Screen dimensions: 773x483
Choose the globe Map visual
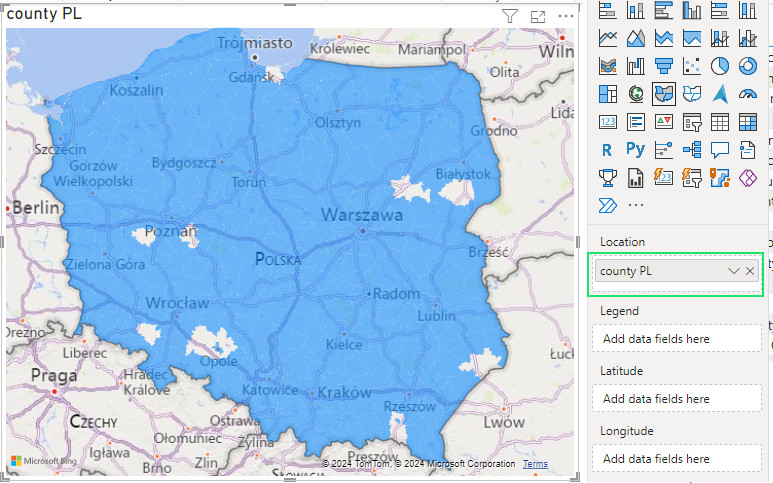click(635, 94)
